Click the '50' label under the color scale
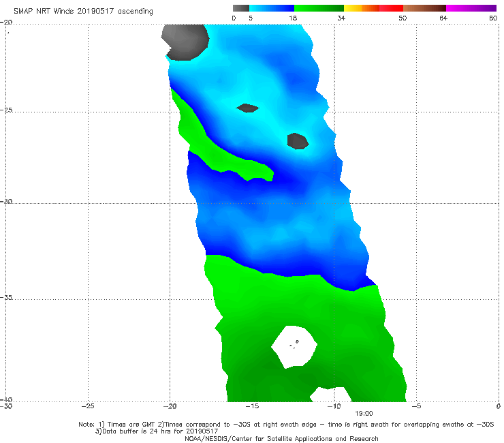The image size is (504, 443). click(403, 18)
